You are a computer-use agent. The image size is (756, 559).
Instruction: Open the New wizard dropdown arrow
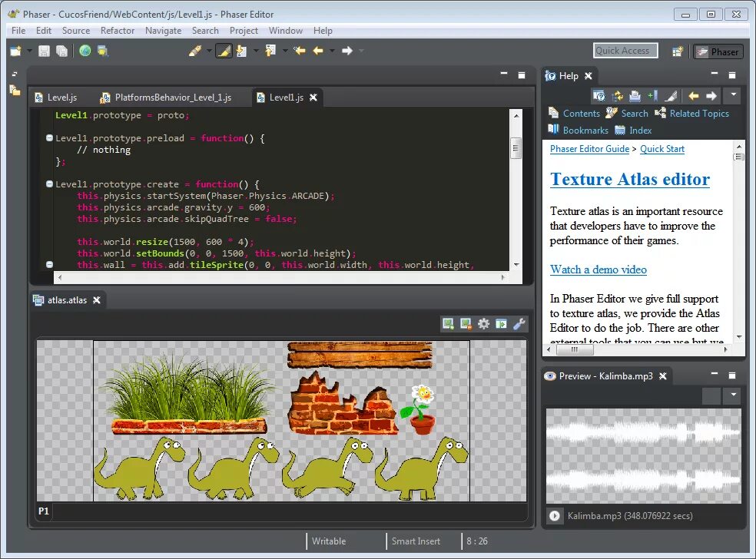coord(29,51)
